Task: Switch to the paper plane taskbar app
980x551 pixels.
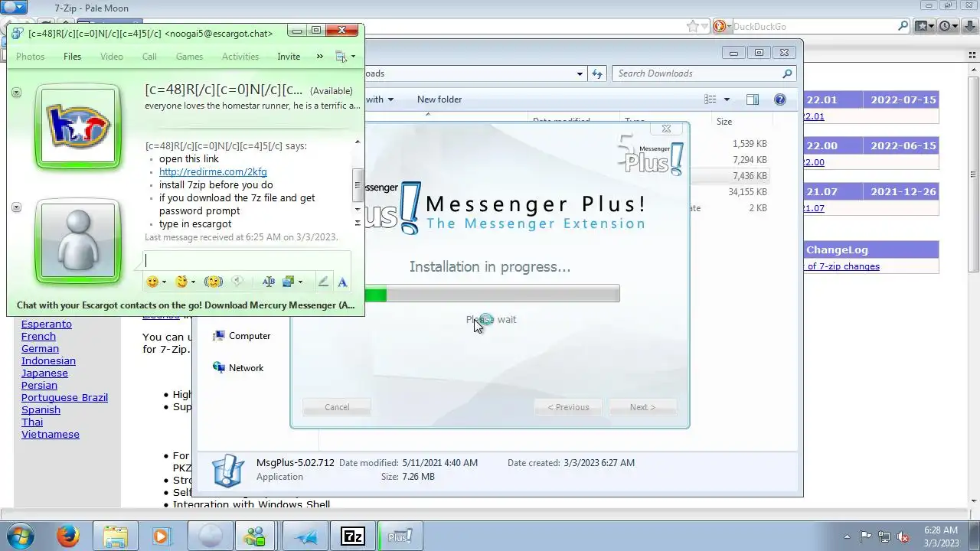Action: coord(305,536)
